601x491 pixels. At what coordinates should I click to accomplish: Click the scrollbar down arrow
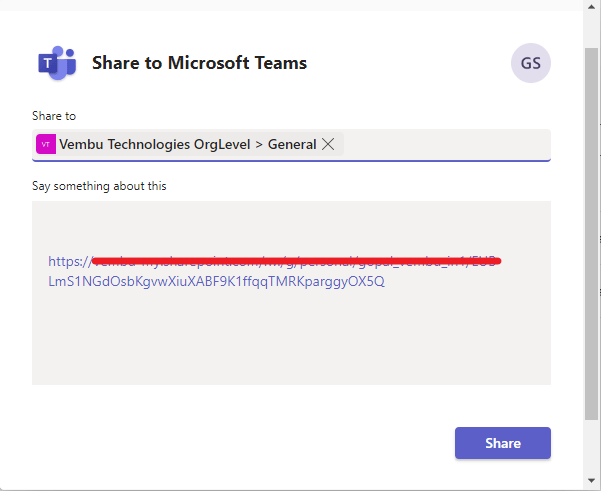[x=591, y=480]
